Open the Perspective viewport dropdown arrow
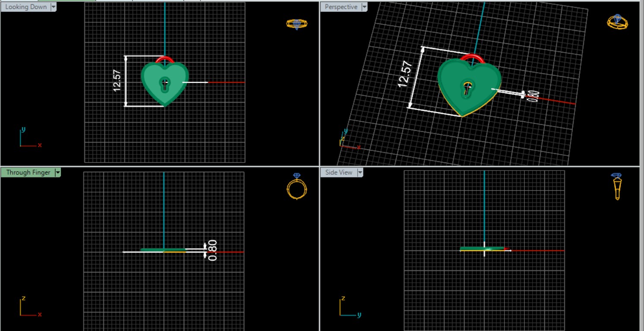The image size is (644, 331). click(x=364, y=7)
